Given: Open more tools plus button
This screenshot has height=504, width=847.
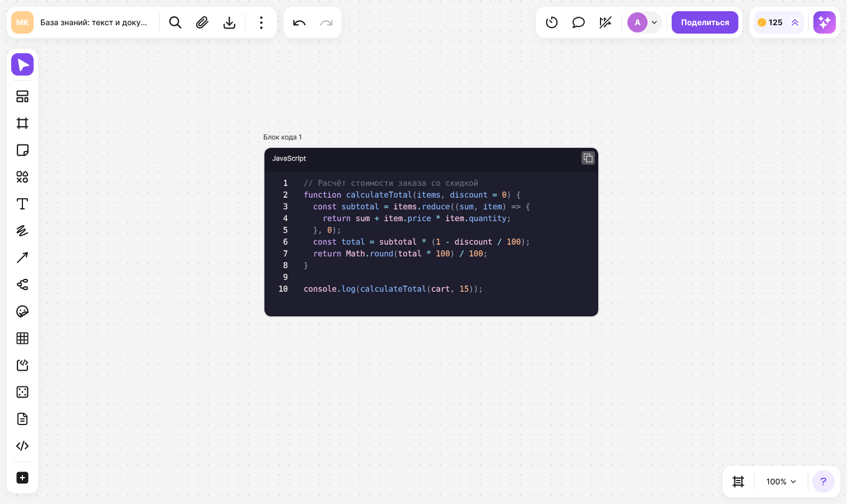Looking at the screenshot, I should (22, 478).
